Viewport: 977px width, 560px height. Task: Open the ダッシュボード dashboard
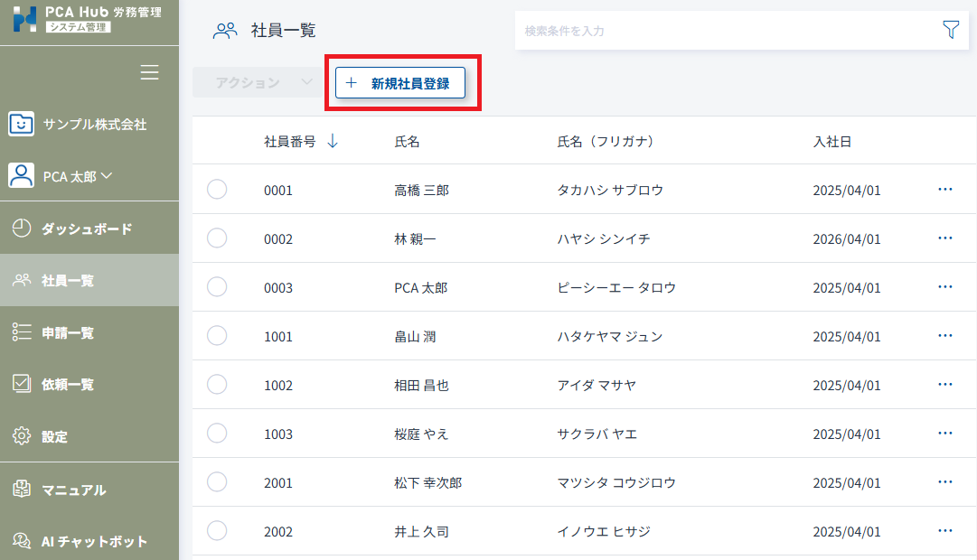[87, 229]
